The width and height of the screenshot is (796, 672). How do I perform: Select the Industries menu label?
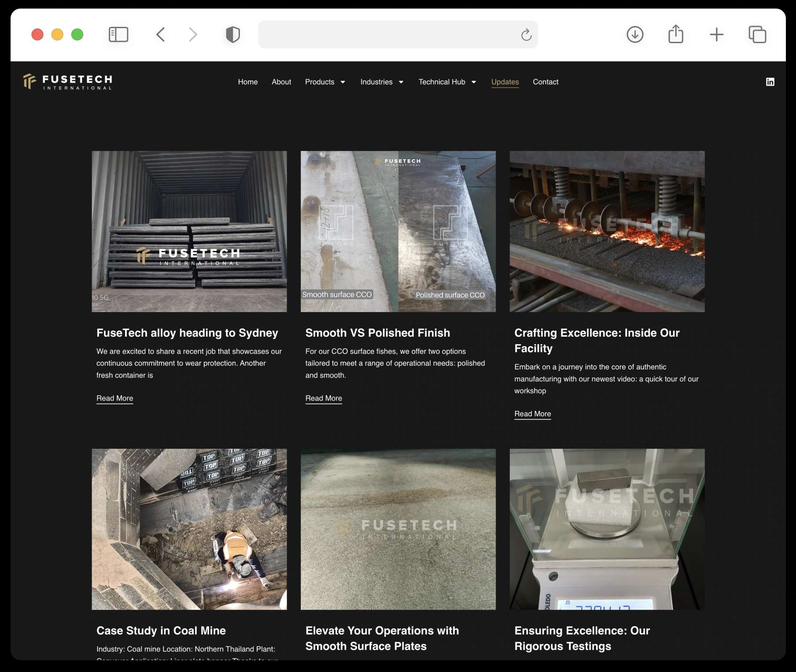tap(376, 82)
